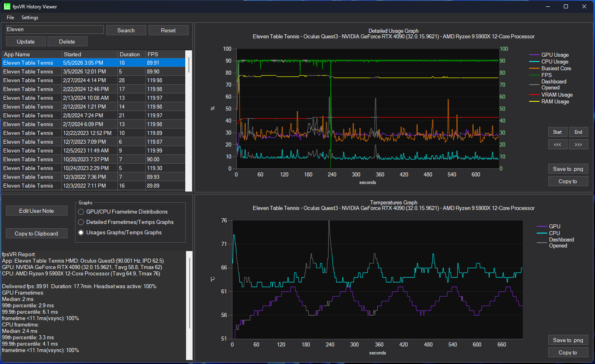Select the session started 5/5/2026 3:05 PM
Screen dimensions: 595x364
[x=93, y=63]
